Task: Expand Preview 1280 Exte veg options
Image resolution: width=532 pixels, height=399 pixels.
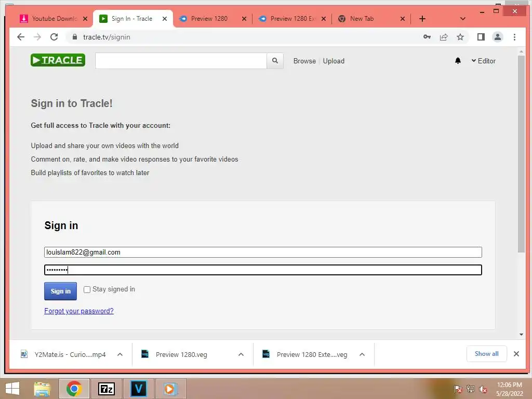Action: tap(362, 354)
